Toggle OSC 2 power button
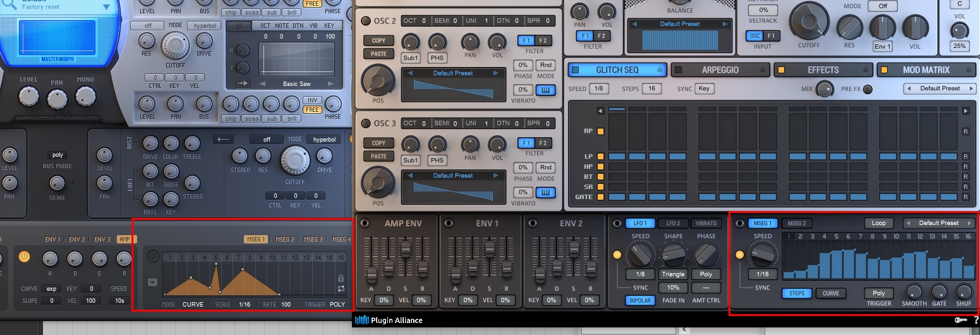The height and width of the screenshot is (335, 980). pos(365,21)
